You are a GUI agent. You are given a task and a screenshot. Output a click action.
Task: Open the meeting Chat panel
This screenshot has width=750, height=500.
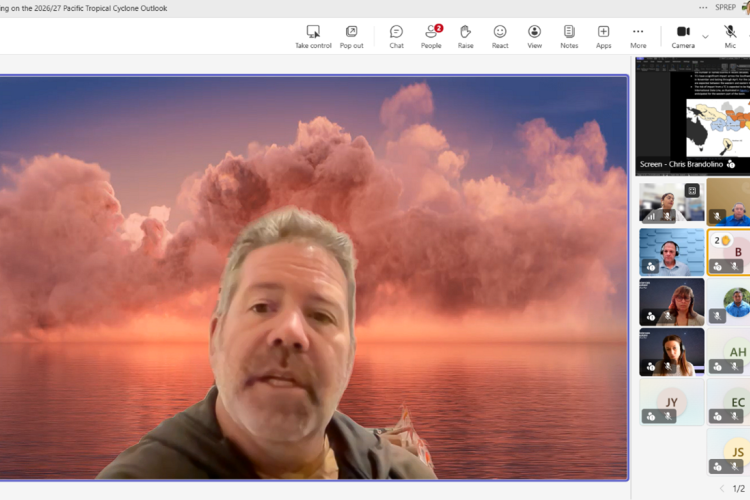[397, 37]
